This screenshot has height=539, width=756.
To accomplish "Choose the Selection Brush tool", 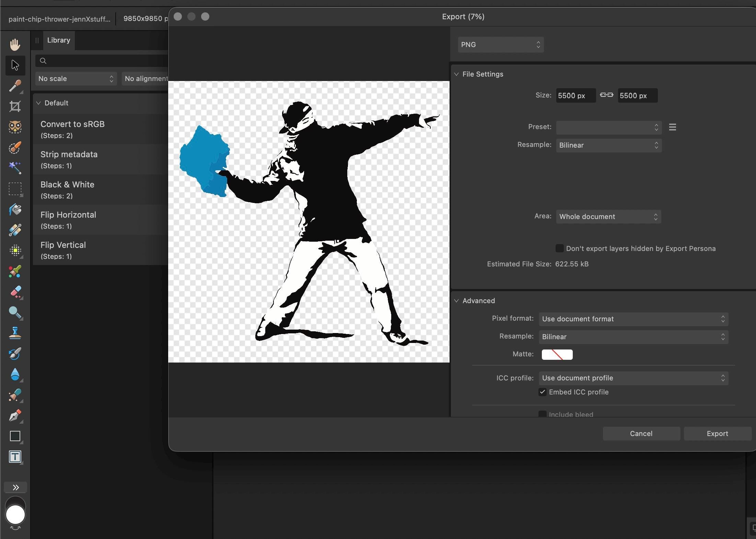I will click(15, 148).
